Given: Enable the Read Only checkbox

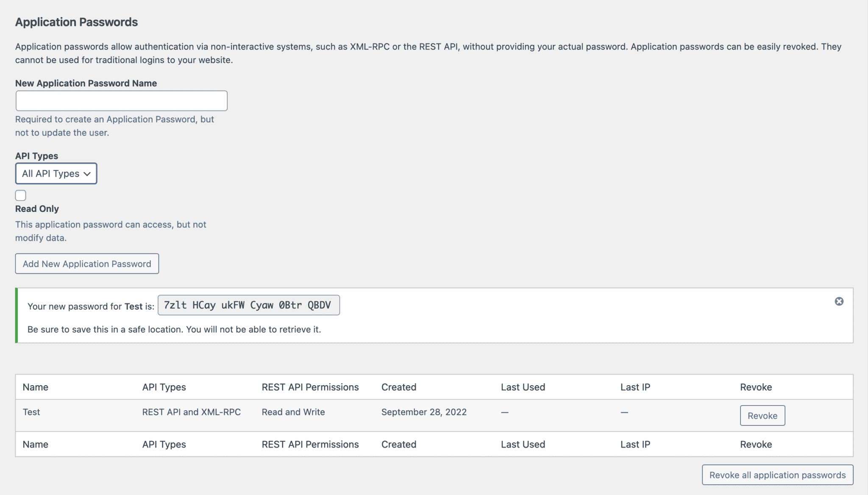Looking at the screenshot, I should coord(21,195).
